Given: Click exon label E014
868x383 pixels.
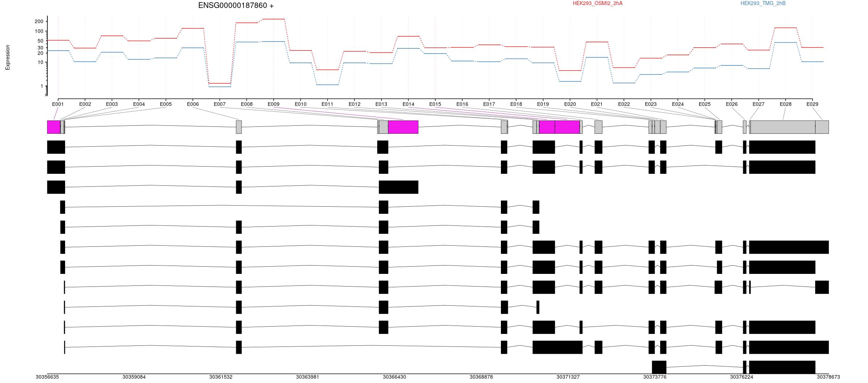Looking at the screenshot, I should click(x=408, y=104).
